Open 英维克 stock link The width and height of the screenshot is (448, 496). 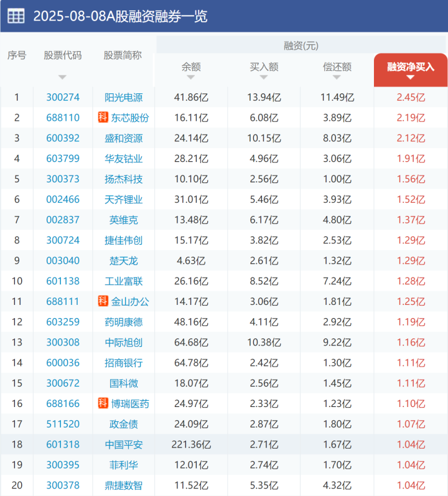pos(124,220)
